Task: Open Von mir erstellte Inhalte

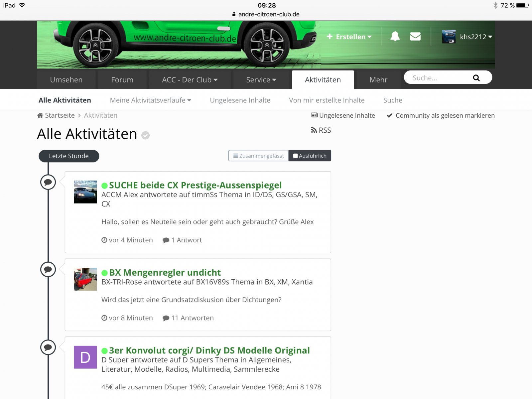Action: 327,100
